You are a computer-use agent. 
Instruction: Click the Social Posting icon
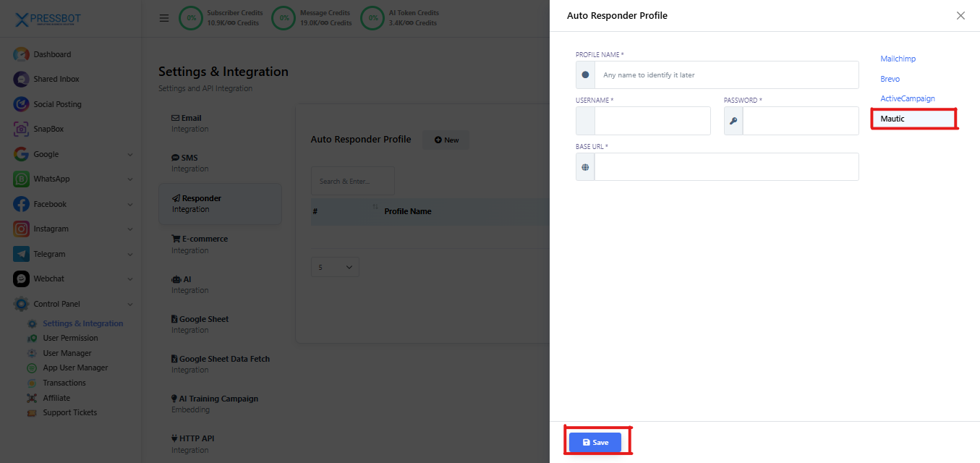coord(21,104)
